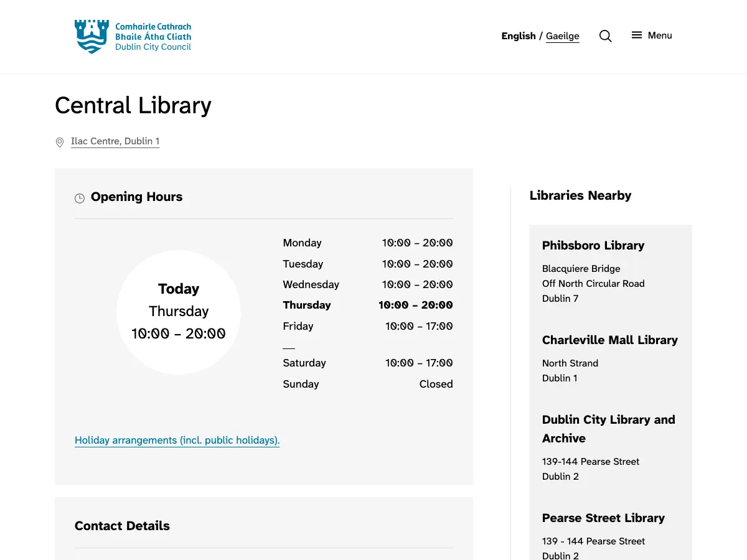Click the Libraries Nearby heading
Screen dimensions: 747x560
click(x=580, y=195)
